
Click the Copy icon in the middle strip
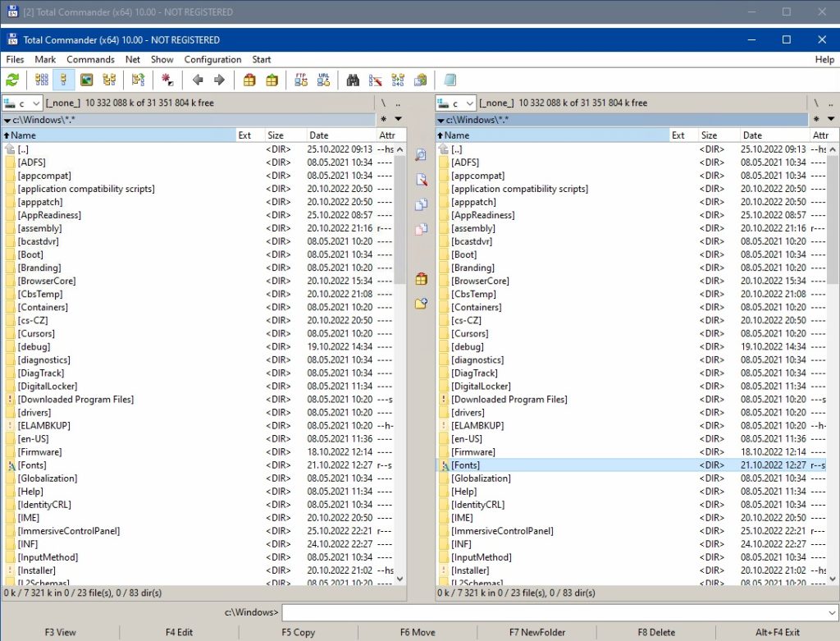421,204
